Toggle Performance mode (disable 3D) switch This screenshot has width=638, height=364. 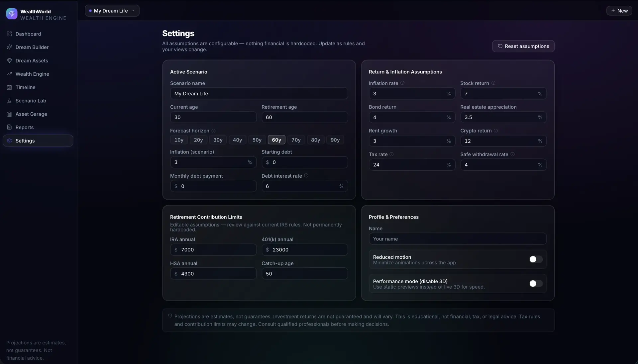(536, 283)
